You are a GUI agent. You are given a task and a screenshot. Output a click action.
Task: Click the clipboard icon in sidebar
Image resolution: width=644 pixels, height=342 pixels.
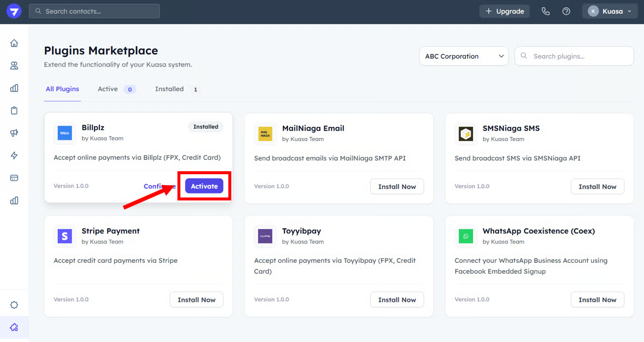pyautogui.click(x=14, y=110)
